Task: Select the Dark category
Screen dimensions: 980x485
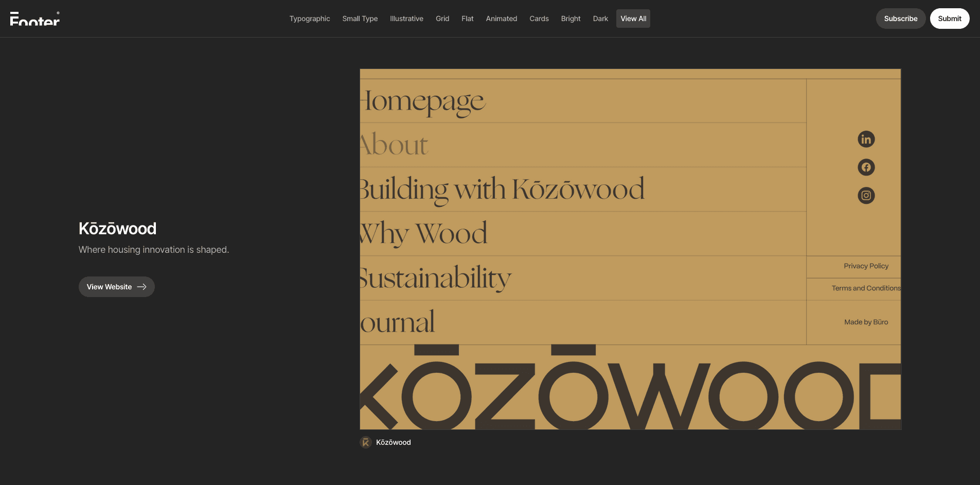Action: click(600, 19)
